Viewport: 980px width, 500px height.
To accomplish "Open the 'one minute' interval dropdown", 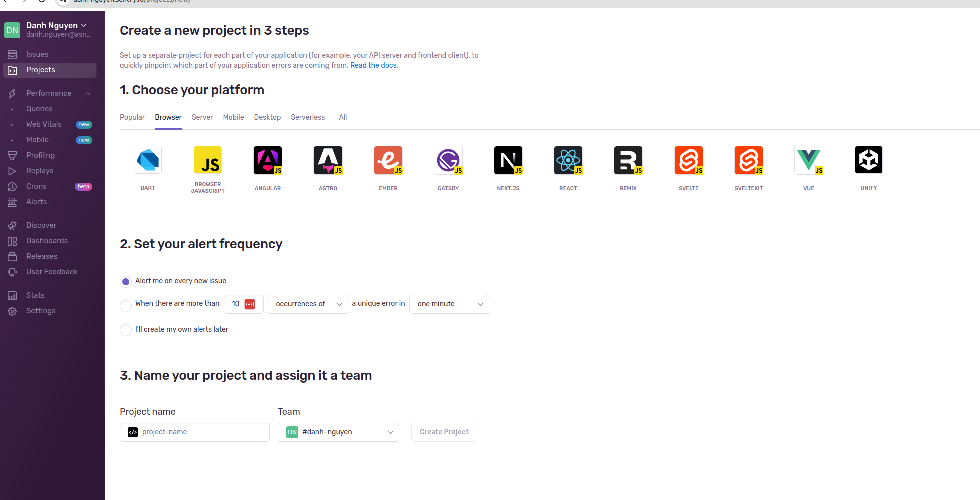I will (x=449, y=304).
